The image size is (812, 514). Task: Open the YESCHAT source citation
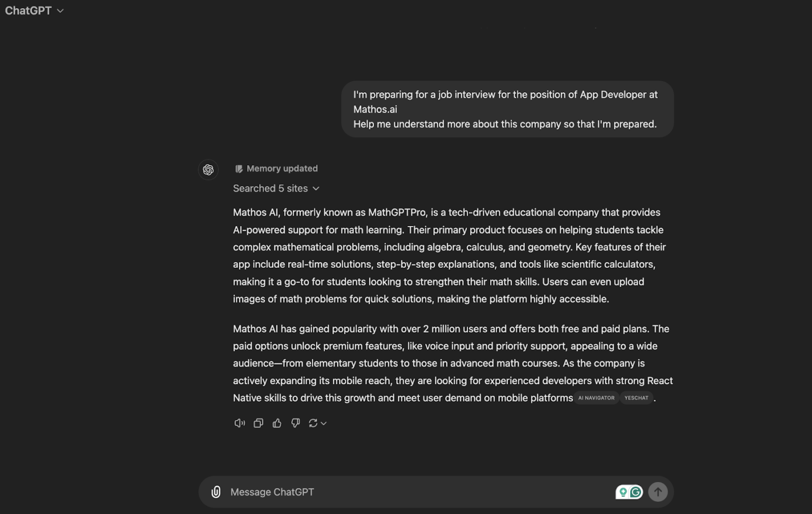636,398
